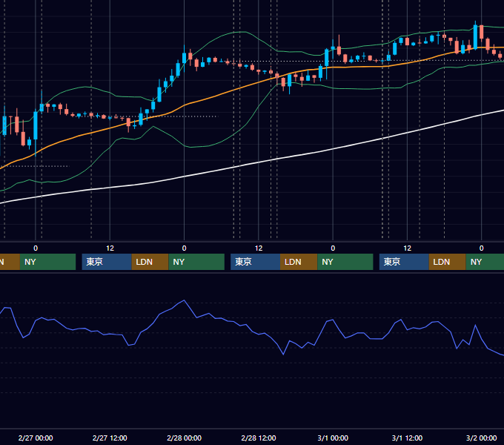Select the 東京 session block on 2/28

tap(255, 262)
